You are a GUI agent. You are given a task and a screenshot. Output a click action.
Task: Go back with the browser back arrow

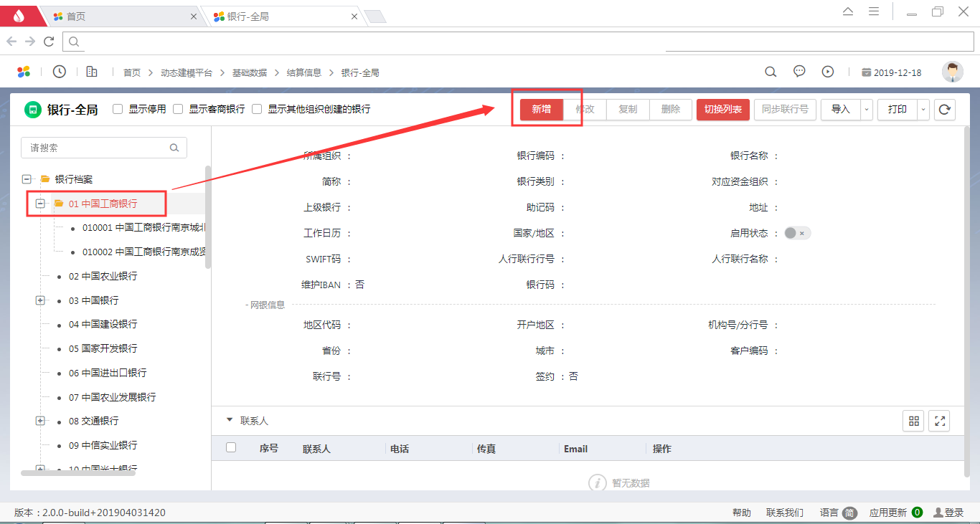pyautogui.click(x=11, y=42)
